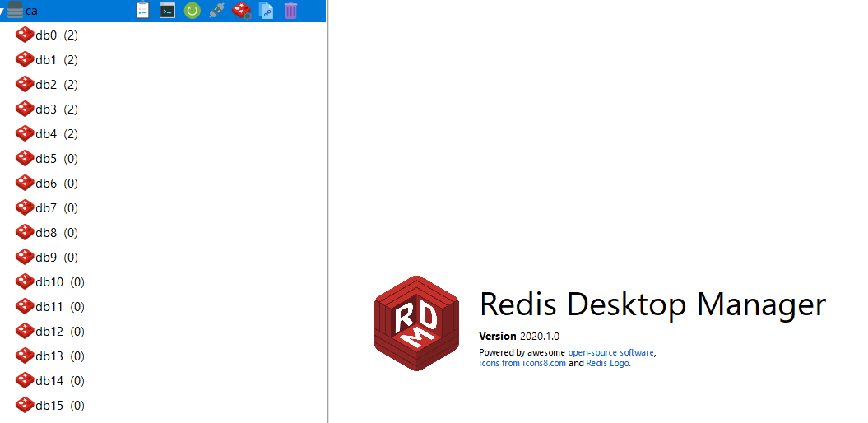Click the Redis icon beside db1

point(25,60)
